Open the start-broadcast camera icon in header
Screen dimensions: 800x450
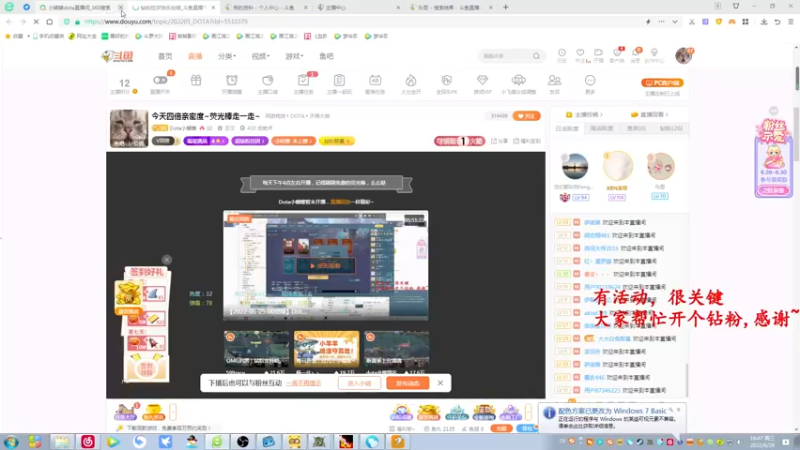pos(598,55)
